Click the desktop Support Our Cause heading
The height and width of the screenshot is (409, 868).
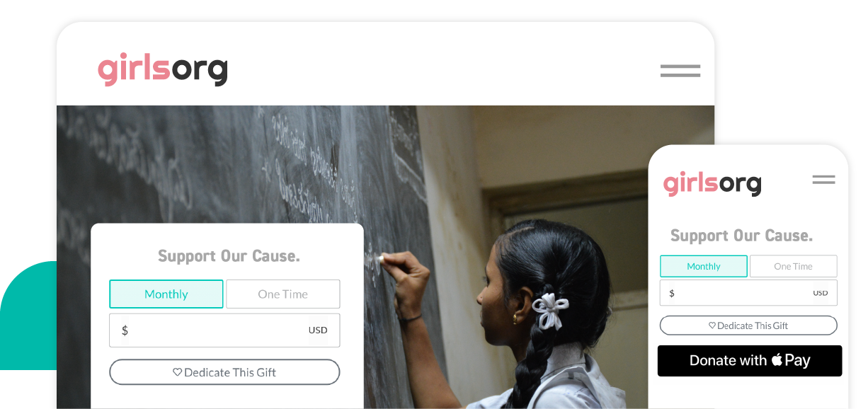coord(229,256)
